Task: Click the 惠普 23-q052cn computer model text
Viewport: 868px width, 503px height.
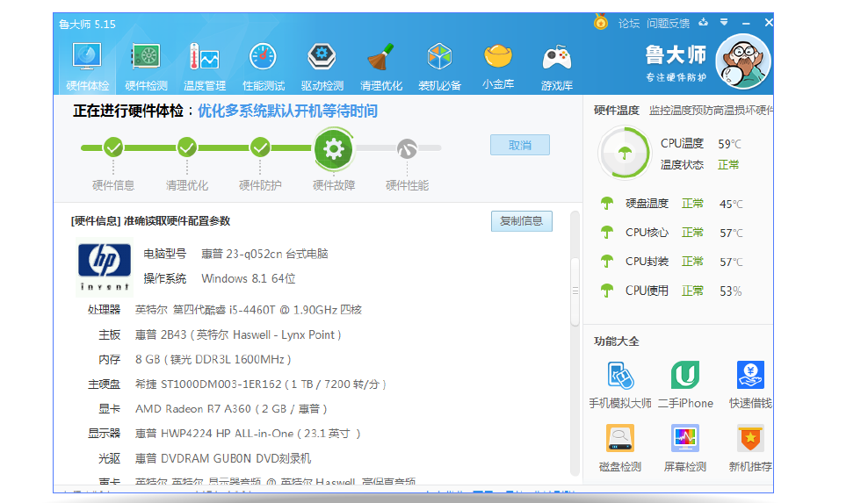Action: click(264, 254)
